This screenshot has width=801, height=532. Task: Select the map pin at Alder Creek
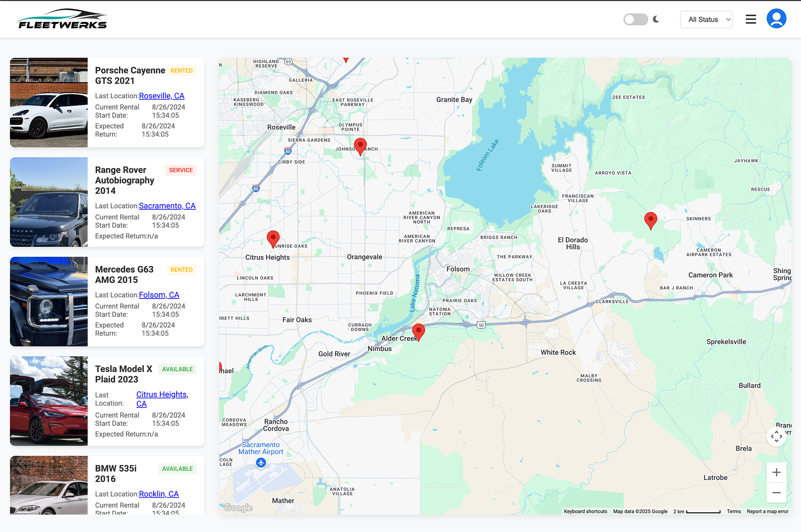coord(418,332)
